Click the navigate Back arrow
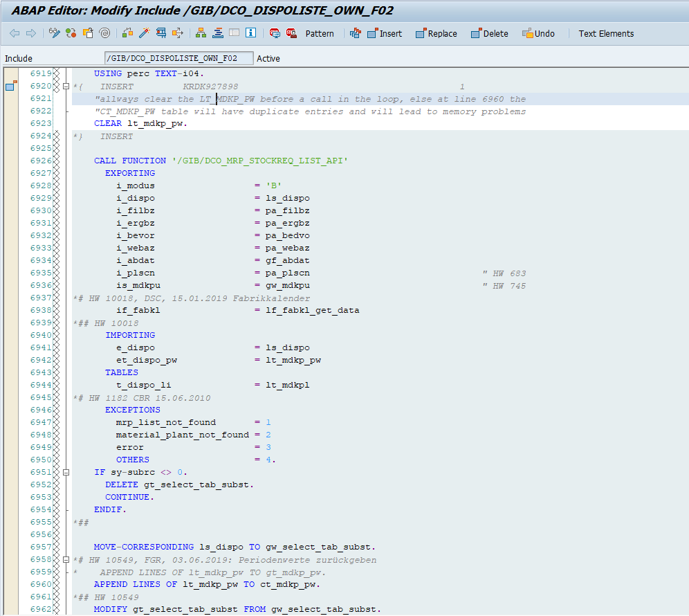 click(x=15, y=33)
